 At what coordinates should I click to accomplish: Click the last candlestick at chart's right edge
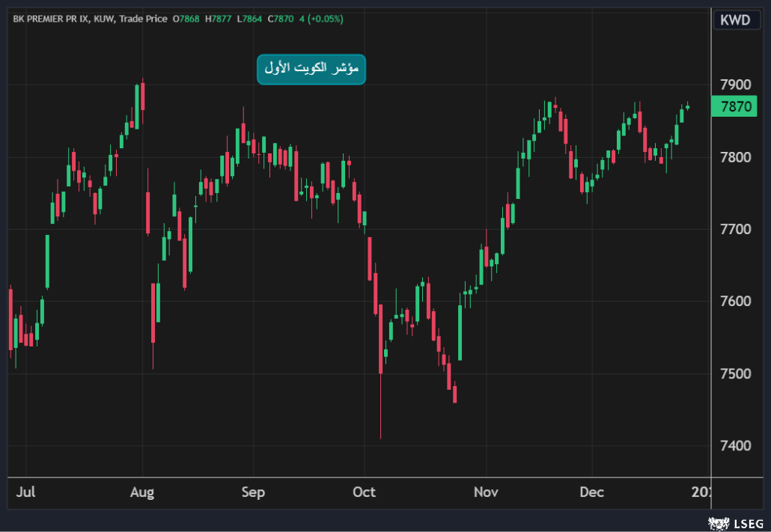click(687, 107)
